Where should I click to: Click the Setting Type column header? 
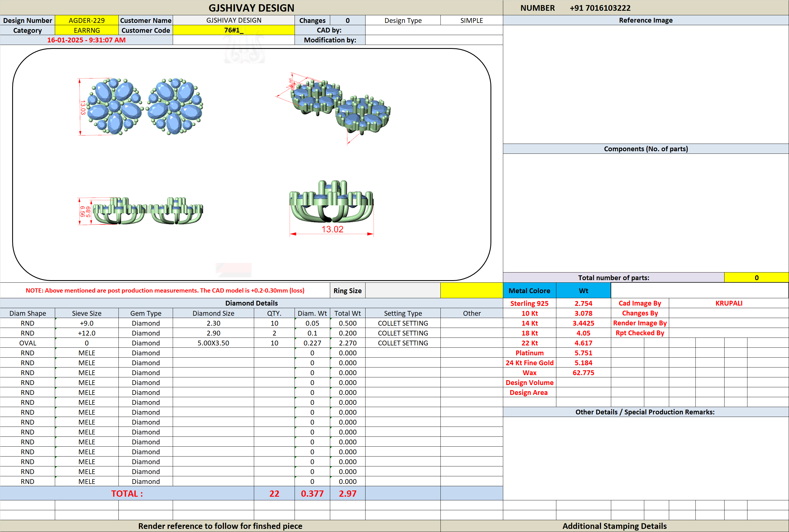[403, 313]
